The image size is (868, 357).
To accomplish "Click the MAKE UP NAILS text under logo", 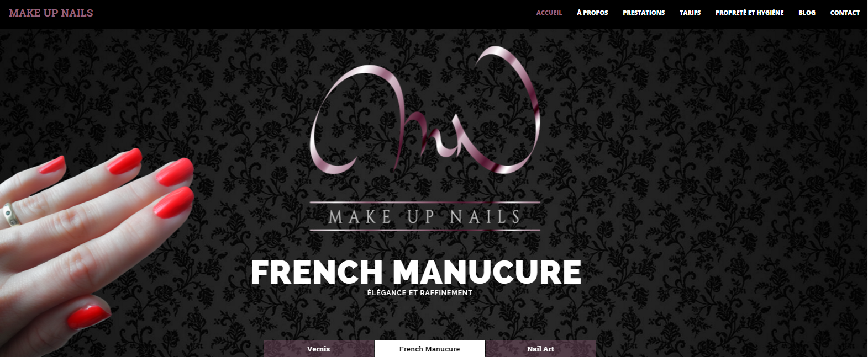I will pyautogui.click(x=424, y=217).
